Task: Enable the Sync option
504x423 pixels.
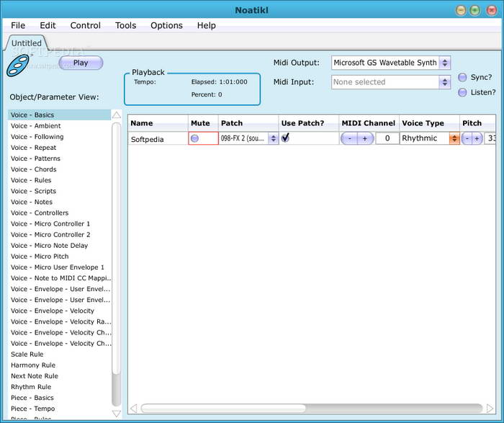Action: (x=462, y=77)
